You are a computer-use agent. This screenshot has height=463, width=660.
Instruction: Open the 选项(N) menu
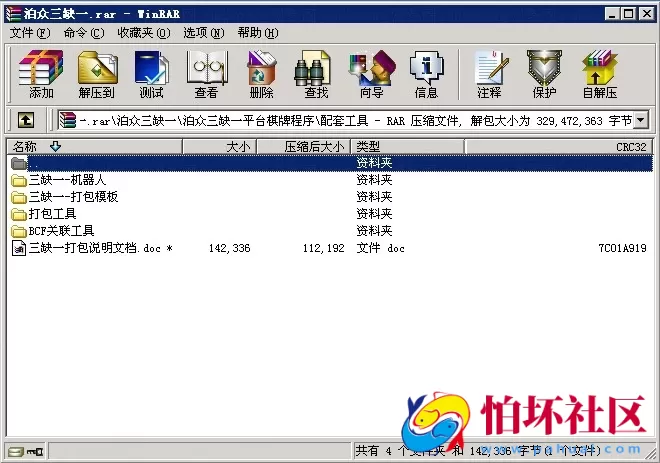click(203, 33)
